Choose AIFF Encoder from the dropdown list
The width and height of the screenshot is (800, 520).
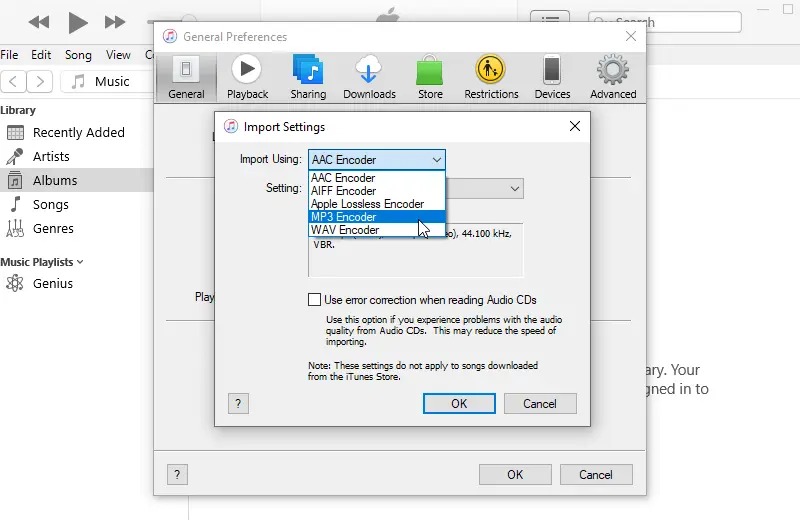point(377,191)
